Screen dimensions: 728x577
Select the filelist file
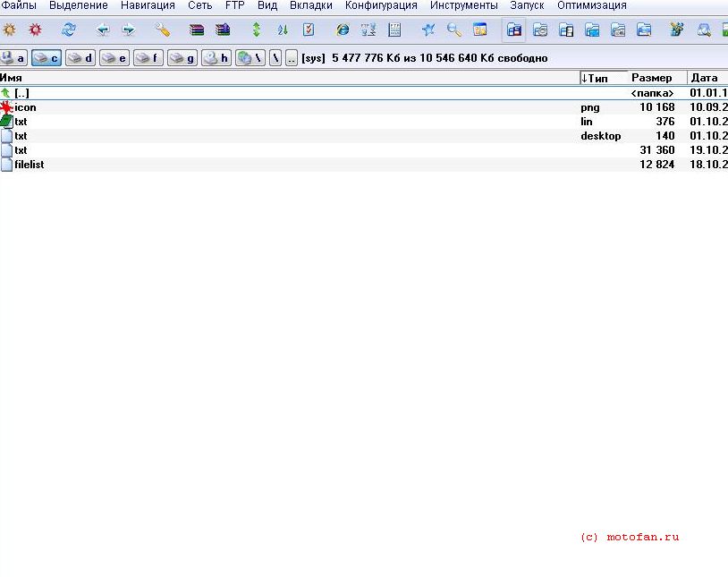click(364, 165)
